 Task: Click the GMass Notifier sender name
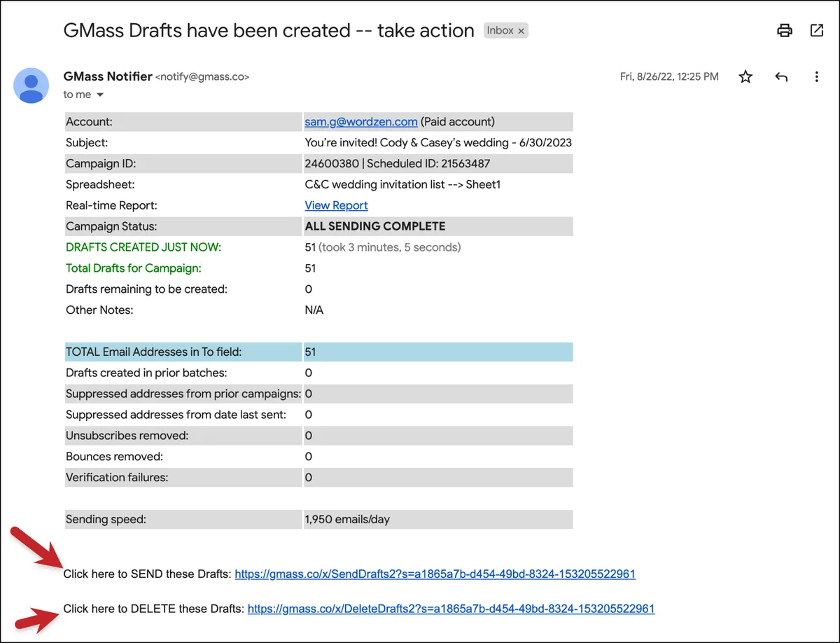tap(108, 76)
